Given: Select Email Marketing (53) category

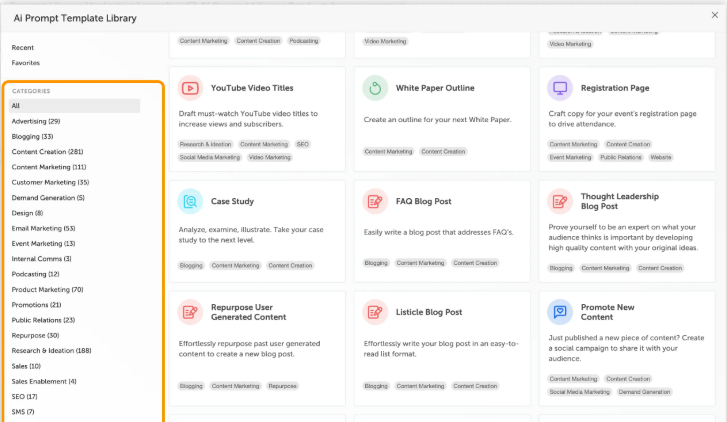Looking at the screenshot, I should (44, 228).
